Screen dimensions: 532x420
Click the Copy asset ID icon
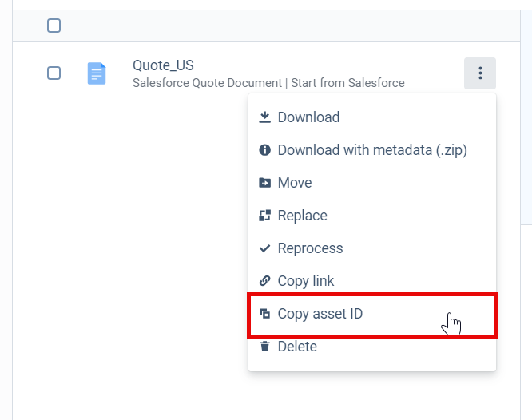tap(264, 314)
